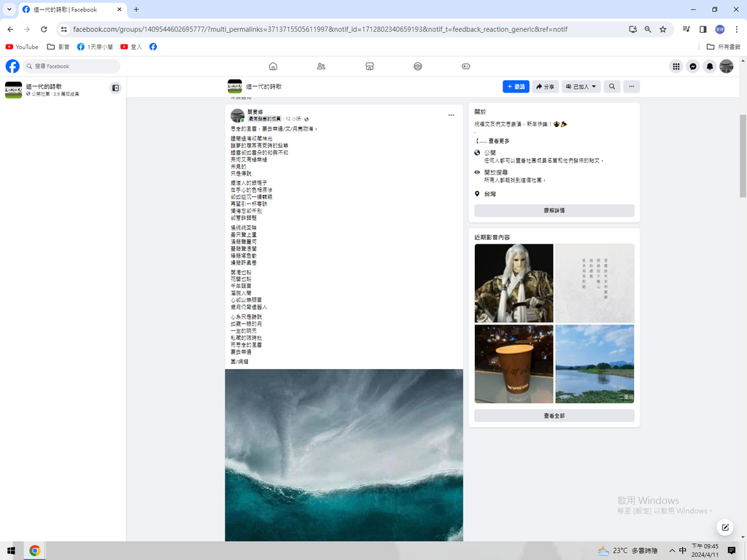The height and width of the screenshot is (560, 747).
Task: Open the Marketplace icon
Action: pyautogui.click(x=370, y=66)
